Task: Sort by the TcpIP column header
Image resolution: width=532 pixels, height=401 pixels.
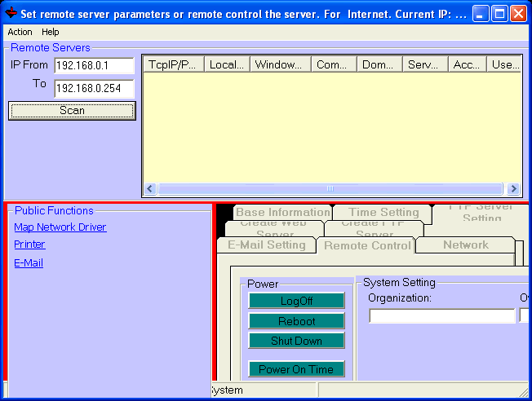Action: pyautogui.click(x=173, y=64)
